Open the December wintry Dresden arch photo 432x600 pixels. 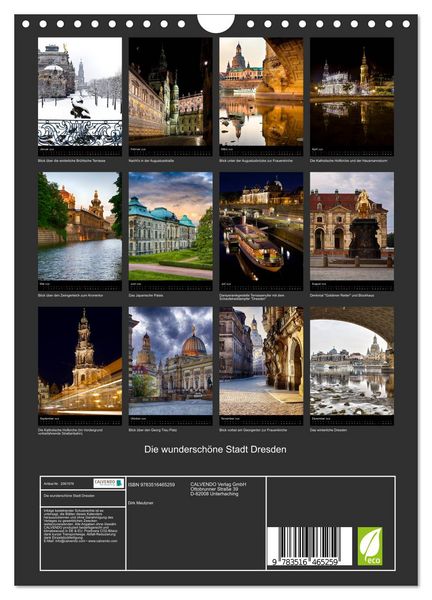[x=352, y=361]
